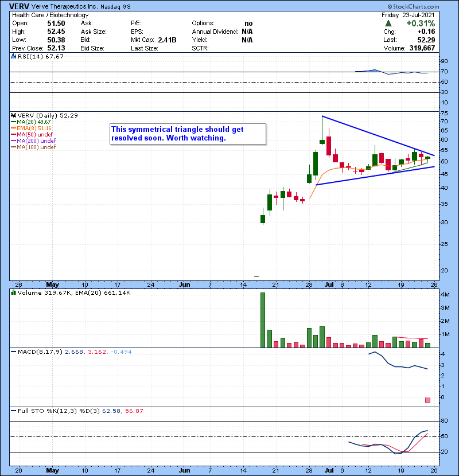Select the Open value 51.50

coord(56,24)
